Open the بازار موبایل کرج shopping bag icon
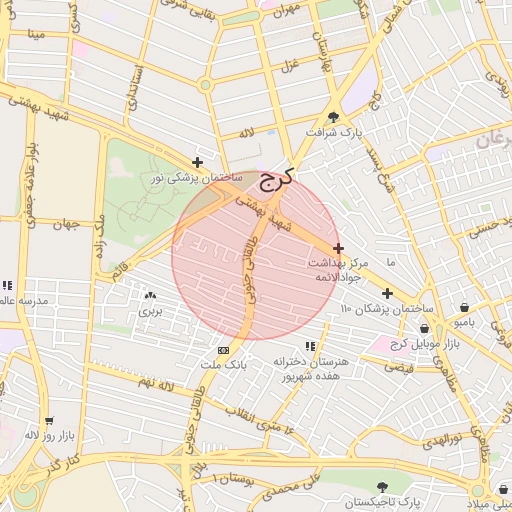This screenshot has width=512, height=512. click(424, 329)
